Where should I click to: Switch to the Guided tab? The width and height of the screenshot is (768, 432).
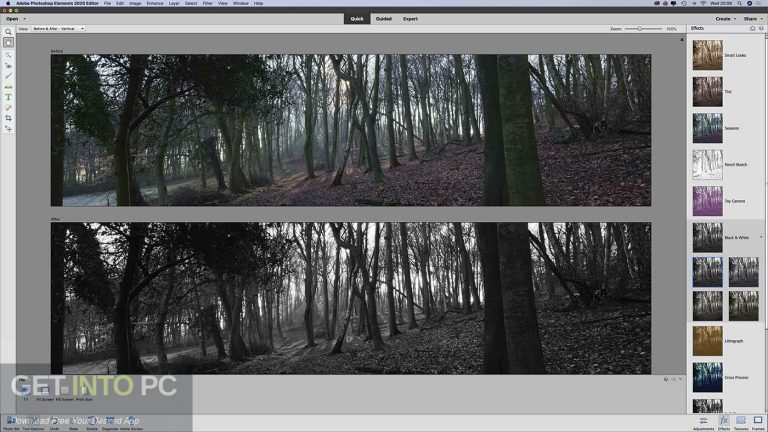(384, 19)
